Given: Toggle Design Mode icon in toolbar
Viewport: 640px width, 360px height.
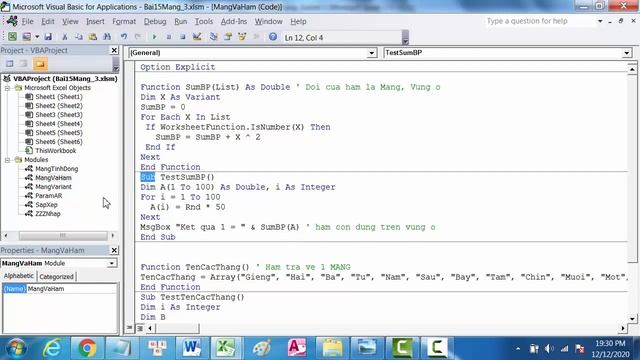Looking at the screenshot, I should tap(197, 37).
